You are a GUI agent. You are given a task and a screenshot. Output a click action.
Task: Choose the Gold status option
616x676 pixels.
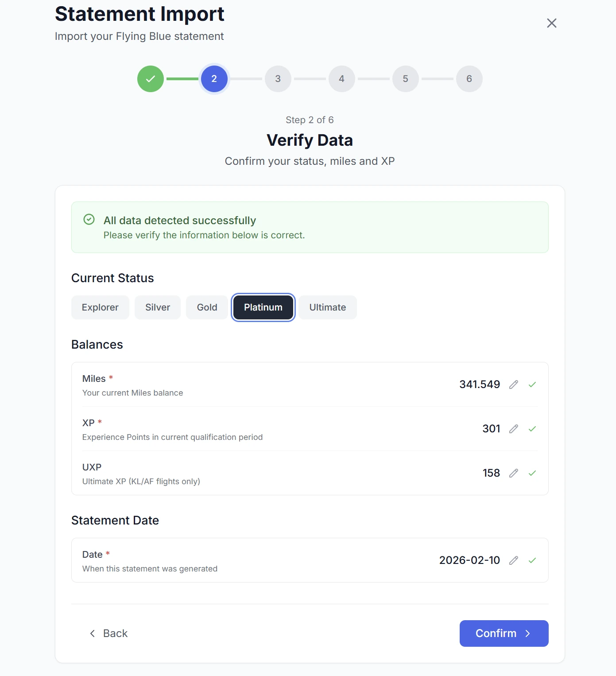207,307
